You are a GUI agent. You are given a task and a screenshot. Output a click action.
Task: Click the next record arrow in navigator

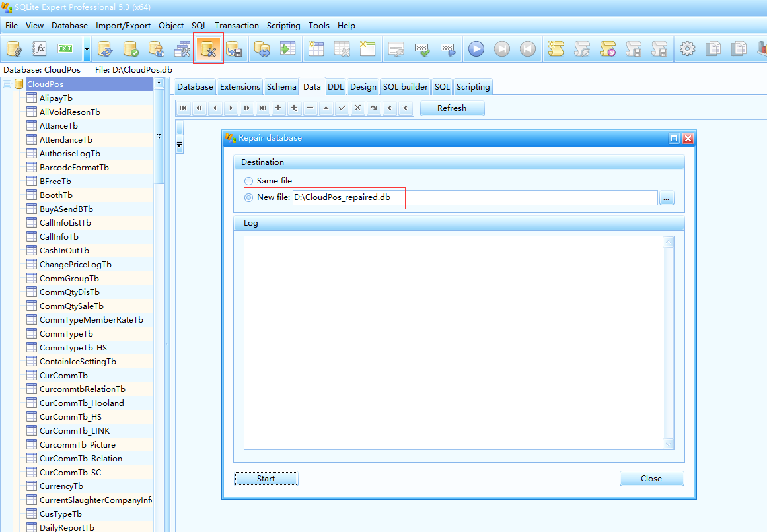coord(231,108)
